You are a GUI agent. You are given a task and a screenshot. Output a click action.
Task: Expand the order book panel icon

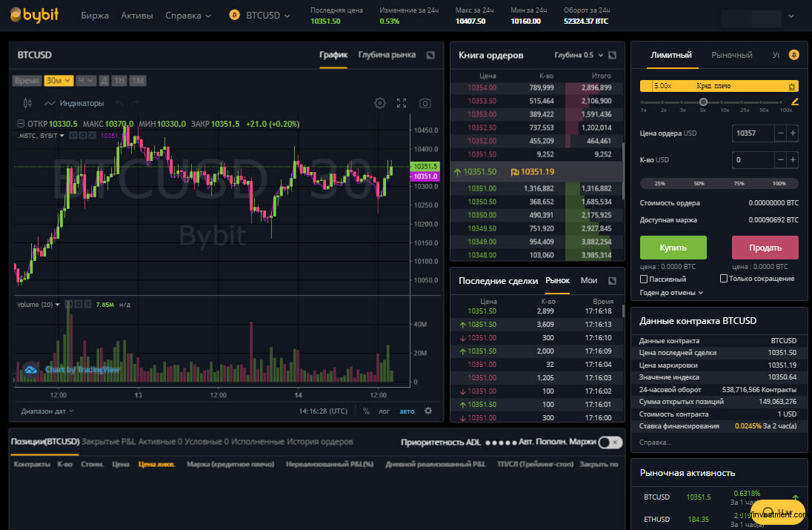click(x=612, y=55)
